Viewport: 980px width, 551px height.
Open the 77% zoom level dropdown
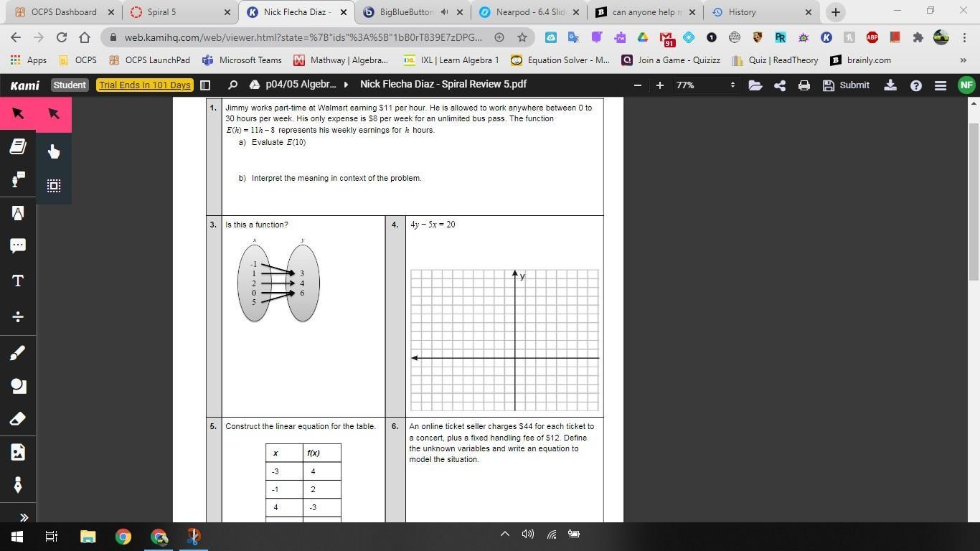[707, 85]
